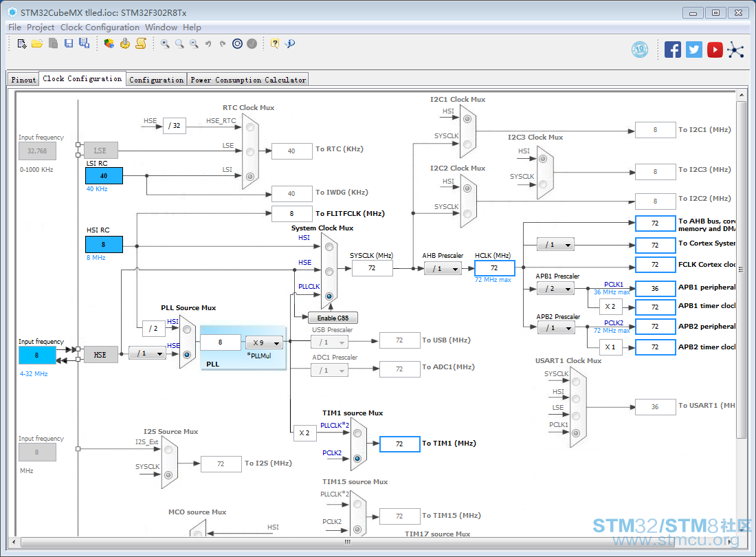Click the yellow scroll log icon
Viewport: 756px width, 557px height.
point(141,44)
